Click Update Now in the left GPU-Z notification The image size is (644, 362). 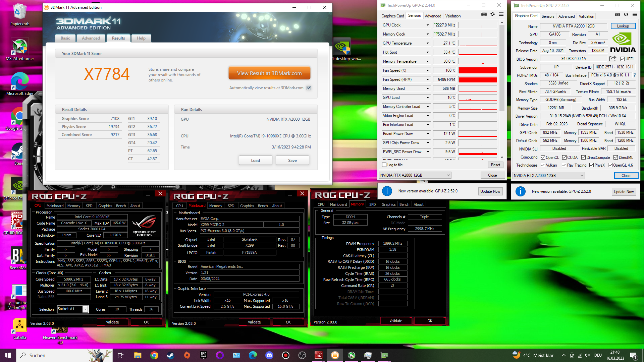coord(490,191)
